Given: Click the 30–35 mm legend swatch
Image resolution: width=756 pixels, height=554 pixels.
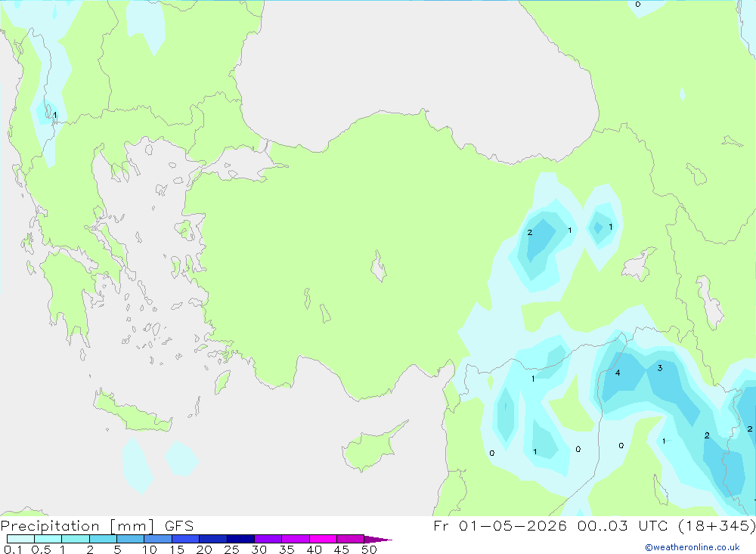Looking at the screenshot, I should 268,539.
